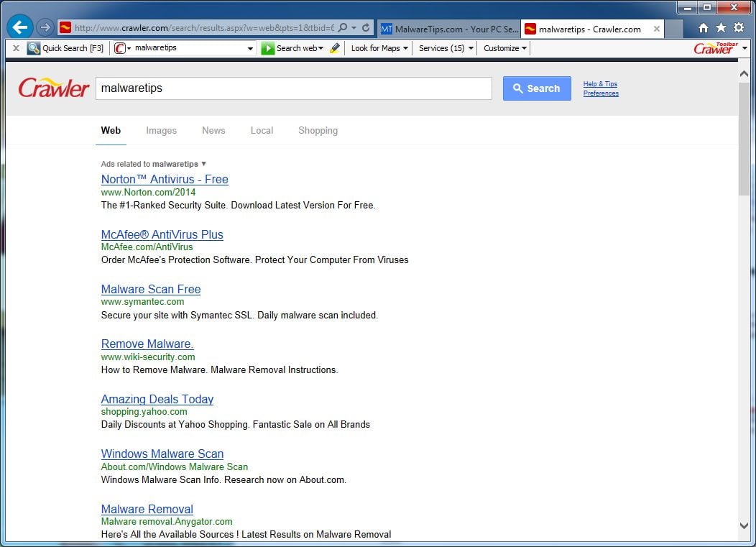Open browser tools gear icon

739,27
